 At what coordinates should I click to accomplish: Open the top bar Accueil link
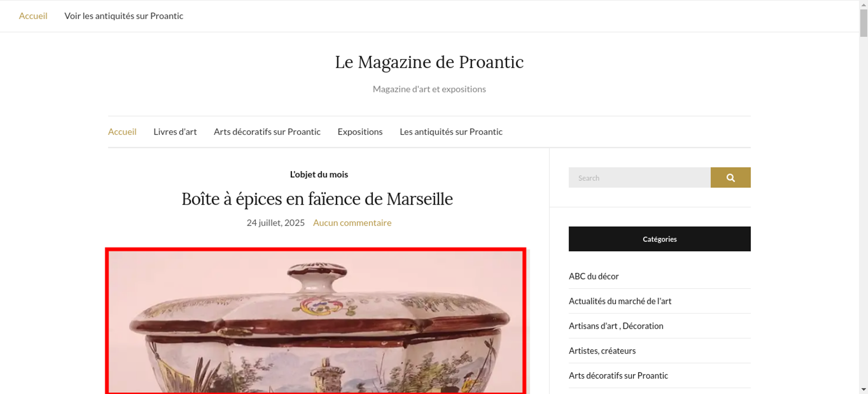[33, 16]
